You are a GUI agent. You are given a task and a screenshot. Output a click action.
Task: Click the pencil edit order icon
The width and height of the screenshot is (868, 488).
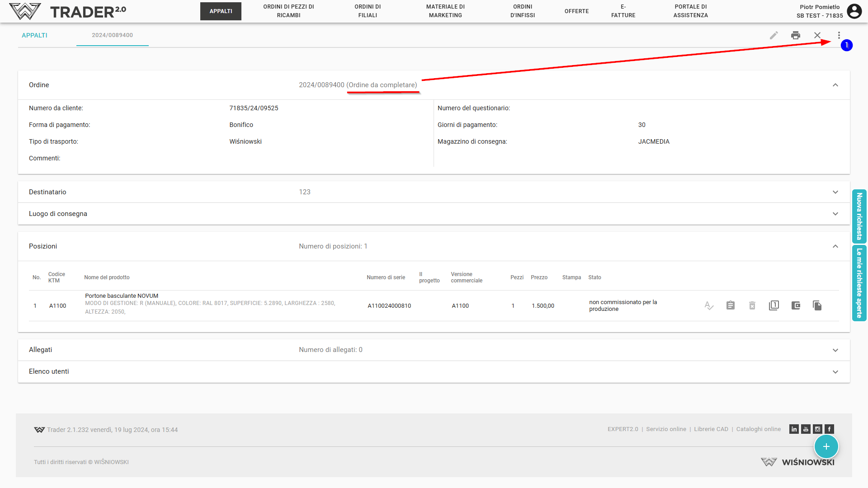(774, 35)
